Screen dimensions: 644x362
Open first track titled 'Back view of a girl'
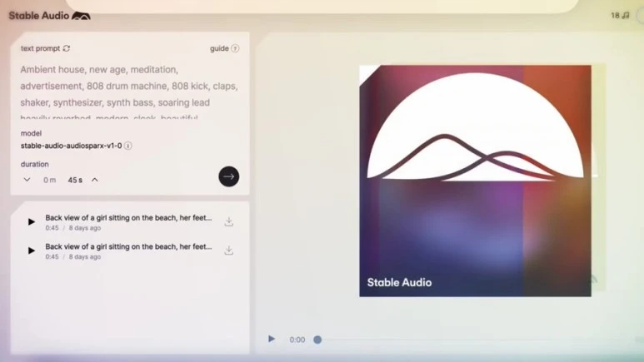[128, 218]
